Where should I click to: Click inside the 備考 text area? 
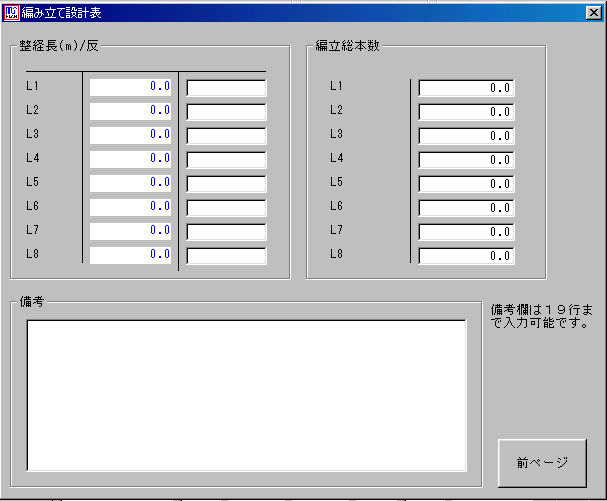(246, 394)
